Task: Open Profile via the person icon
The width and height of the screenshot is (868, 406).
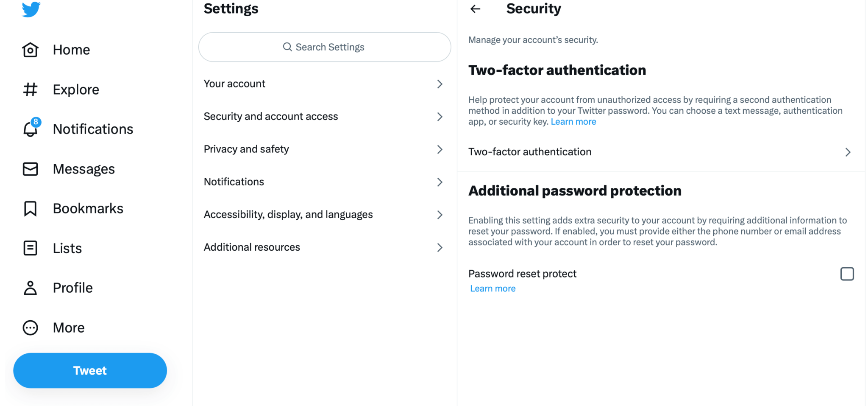Action: 30,288
